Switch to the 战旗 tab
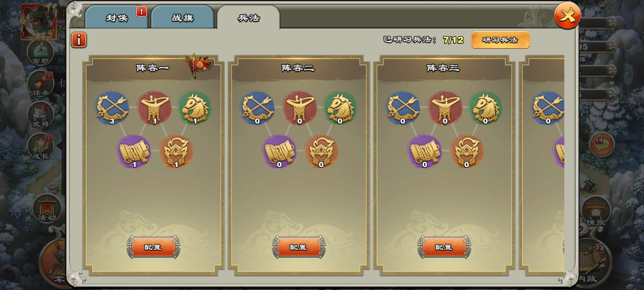 tap(182, 18)
